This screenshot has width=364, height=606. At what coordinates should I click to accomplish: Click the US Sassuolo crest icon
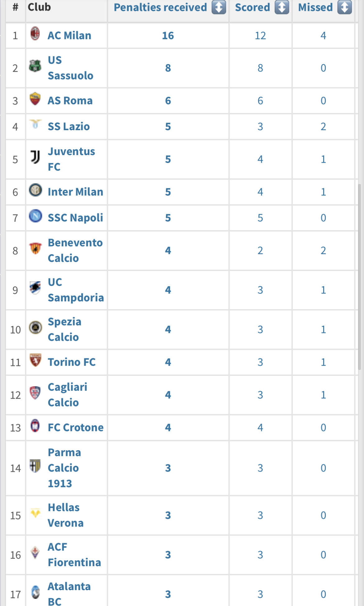pos(35,66)
